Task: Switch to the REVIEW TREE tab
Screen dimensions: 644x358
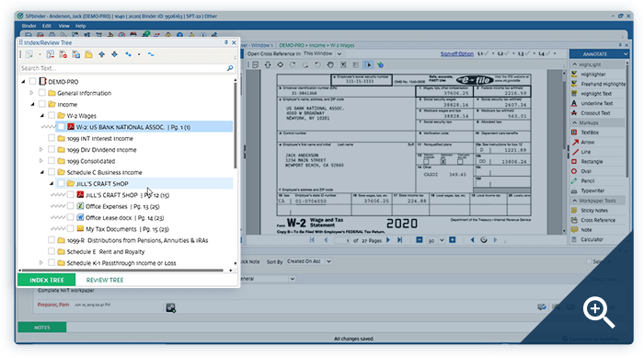Action: click(x=105, y=280)
